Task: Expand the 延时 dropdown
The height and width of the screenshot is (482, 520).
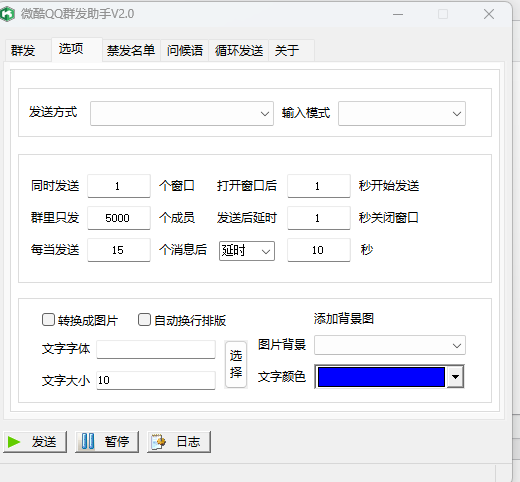Action: click(x=247, y=251)
